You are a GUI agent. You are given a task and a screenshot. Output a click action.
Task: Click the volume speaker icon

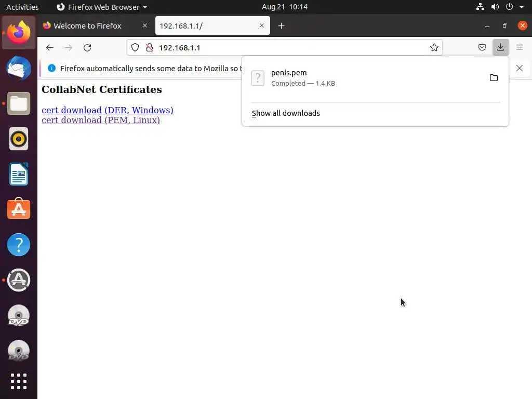[x=495, y=7]
